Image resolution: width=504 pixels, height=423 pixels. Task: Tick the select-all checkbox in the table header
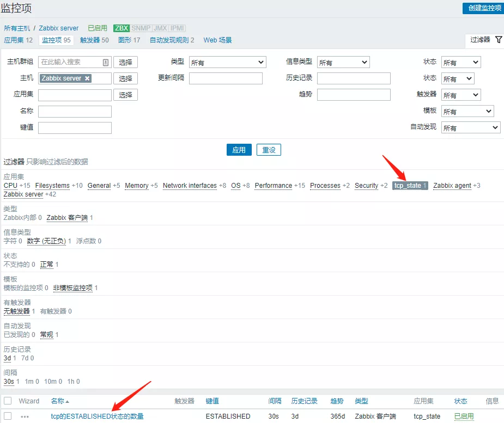pos(8,401)
